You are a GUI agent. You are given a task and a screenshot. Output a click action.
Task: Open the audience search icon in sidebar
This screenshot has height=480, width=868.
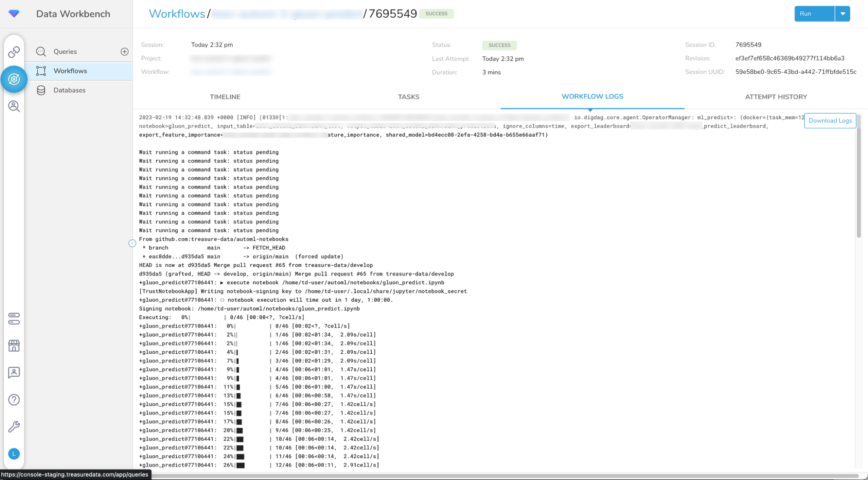coord(14,106)
